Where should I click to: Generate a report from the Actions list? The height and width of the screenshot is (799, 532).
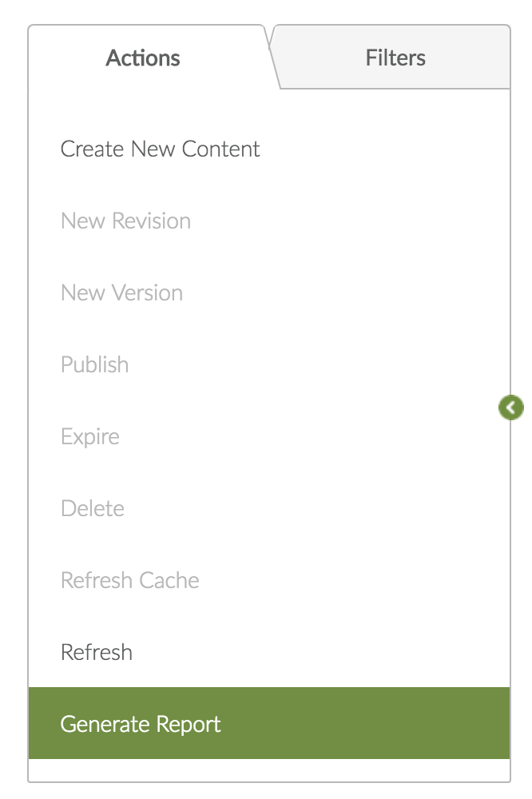[x=141, y=725]
